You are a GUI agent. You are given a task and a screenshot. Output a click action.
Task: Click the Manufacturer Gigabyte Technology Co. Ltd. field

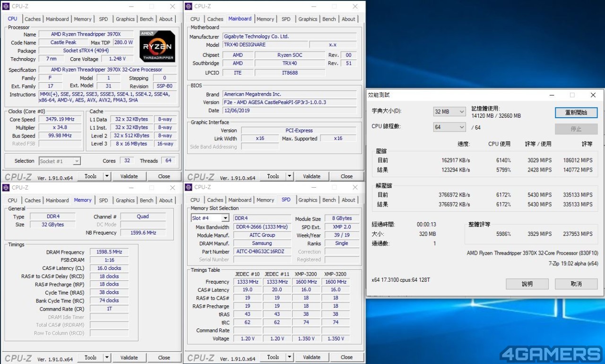[289, 36]
